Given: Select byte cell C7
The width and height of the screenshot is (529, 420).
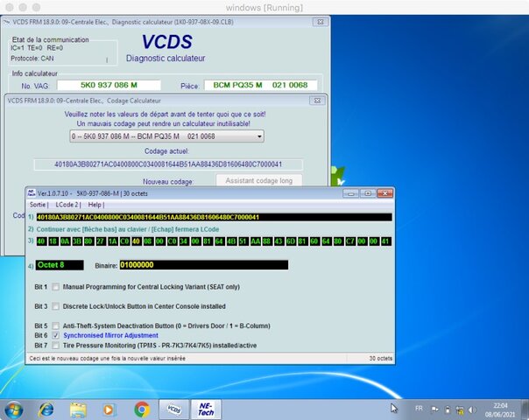Looking at the screenshot, I should pos(350,241).
